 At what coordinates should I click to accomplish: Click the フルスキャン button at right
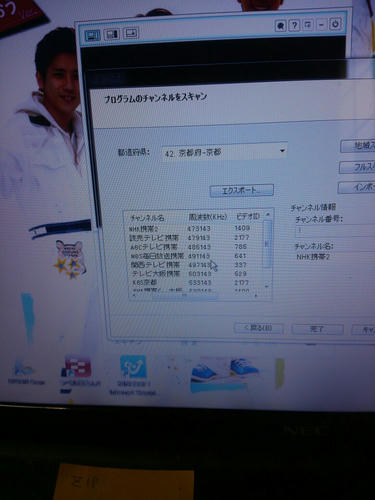(x=357, y=167)
